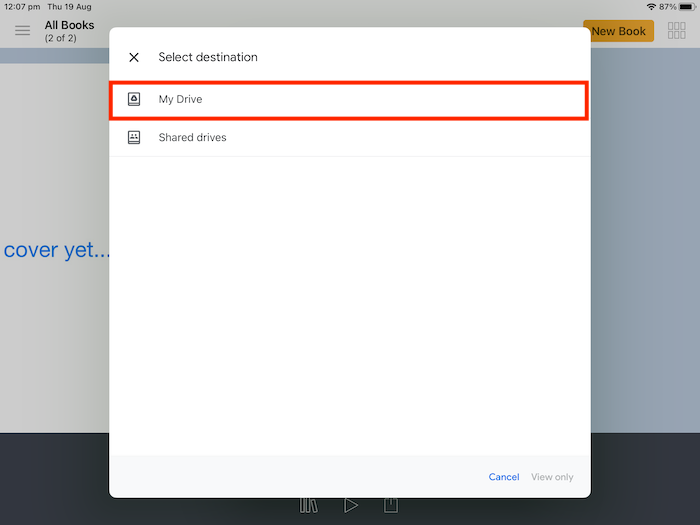Tap the battery indicator

686,7
